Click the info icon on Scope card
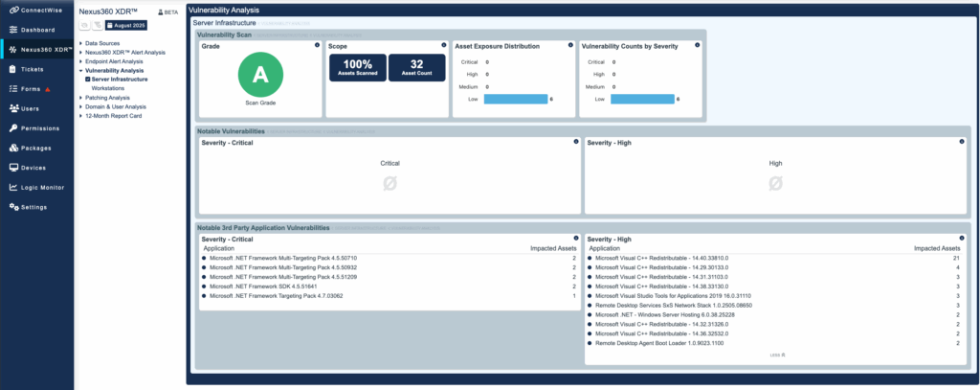 [x=444, y=45]
